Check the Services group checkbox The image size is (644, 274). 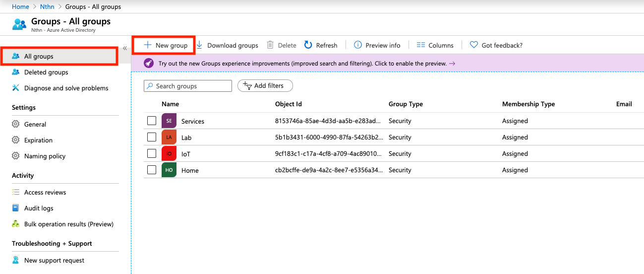[x=152, y=121]
